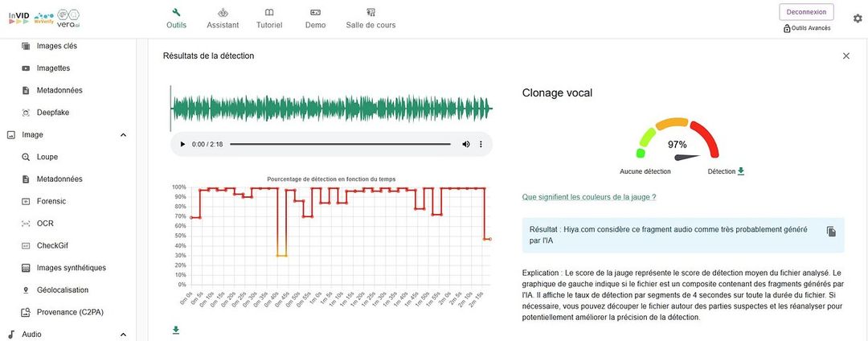Go to Salle de cours tab
This screenshot has height=341, width=868.
click(x=371, y=18)
